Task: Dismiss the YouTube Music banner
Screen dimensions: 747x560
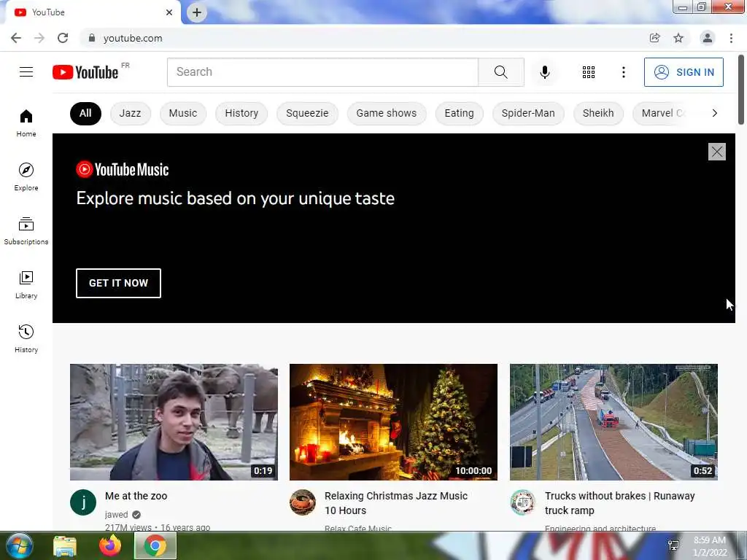Action: click(716, 152)
